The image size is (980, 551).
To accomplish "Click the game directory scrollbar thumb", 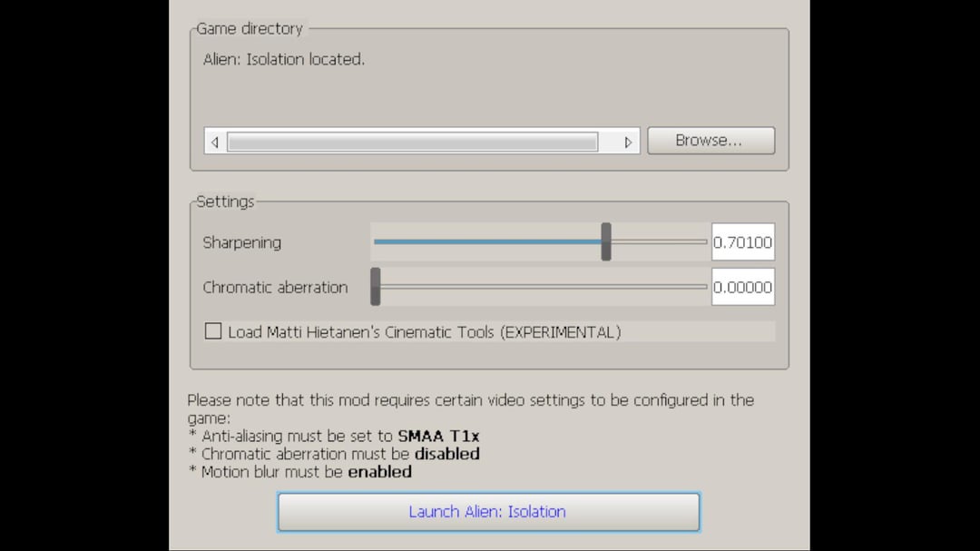I will pyautogui.click(x=412, y=142).
